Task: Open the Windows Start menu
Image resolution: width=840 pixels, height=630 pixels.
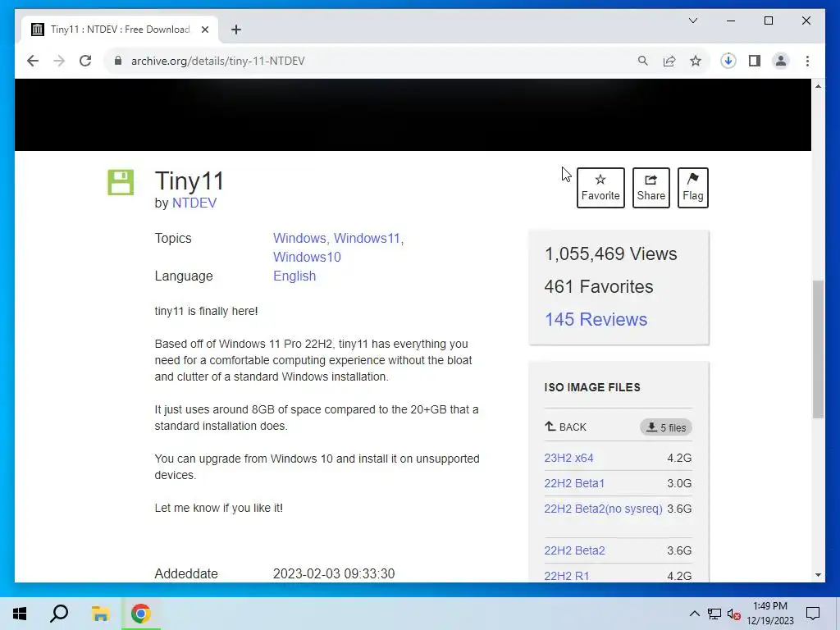Action: coord(20,614)
